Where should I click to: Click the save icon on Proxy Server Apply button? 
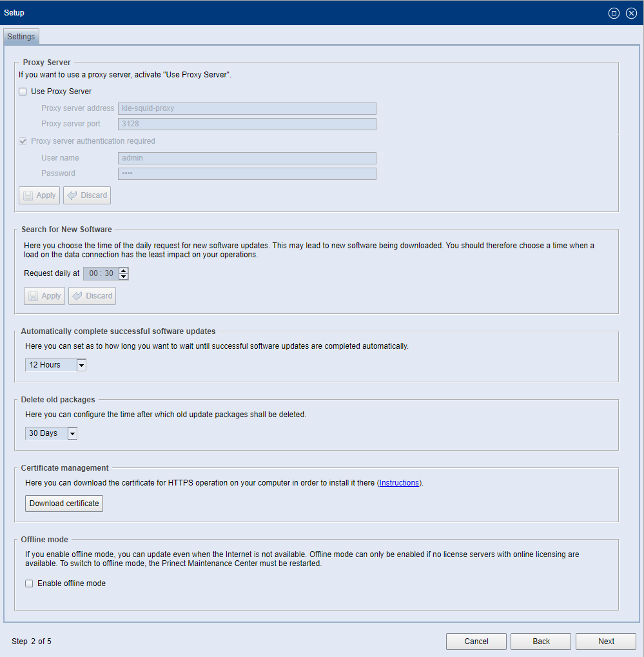pyautogui.click(x=30, y=195)
